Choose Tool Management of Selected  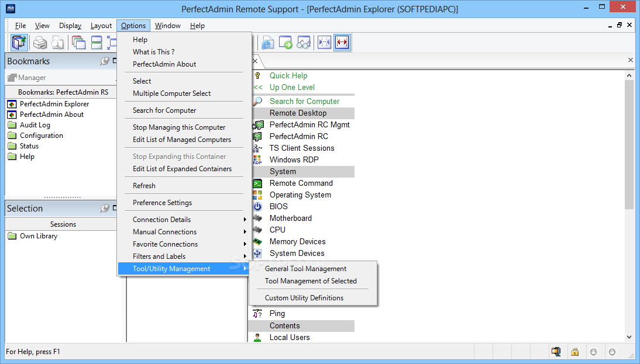(312, 281)
